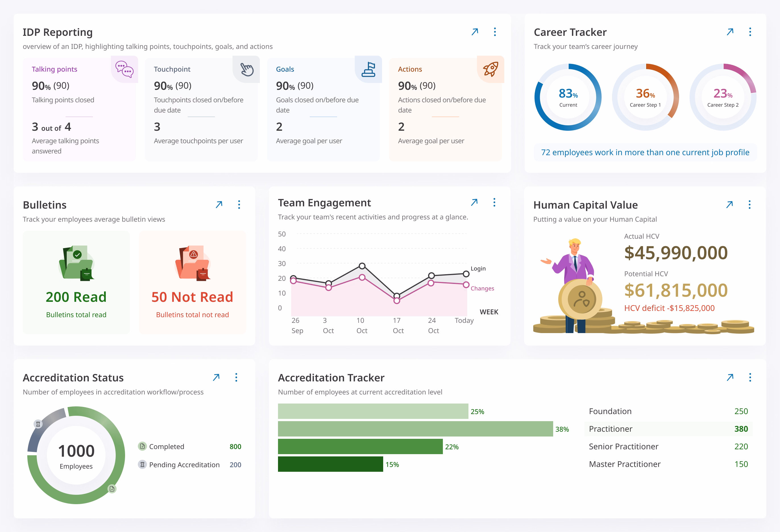Click the green read bulletins folder icon
The width and height of the screenshot is (780, 532).
(76, 263)
